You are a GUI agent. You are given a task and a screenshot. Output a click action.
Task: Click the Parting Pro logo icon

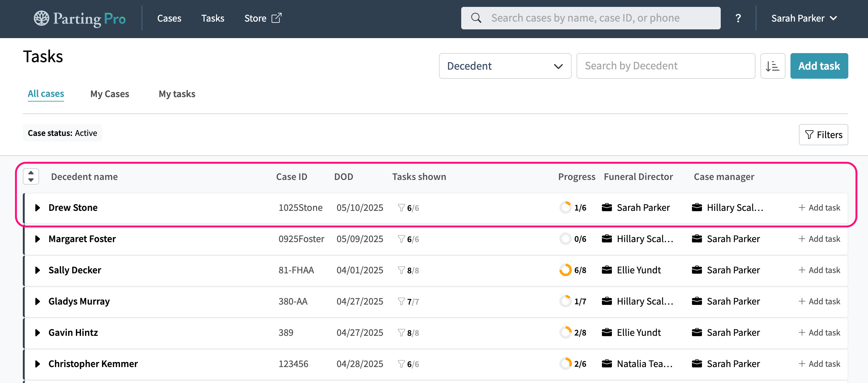tap(42, 18)
